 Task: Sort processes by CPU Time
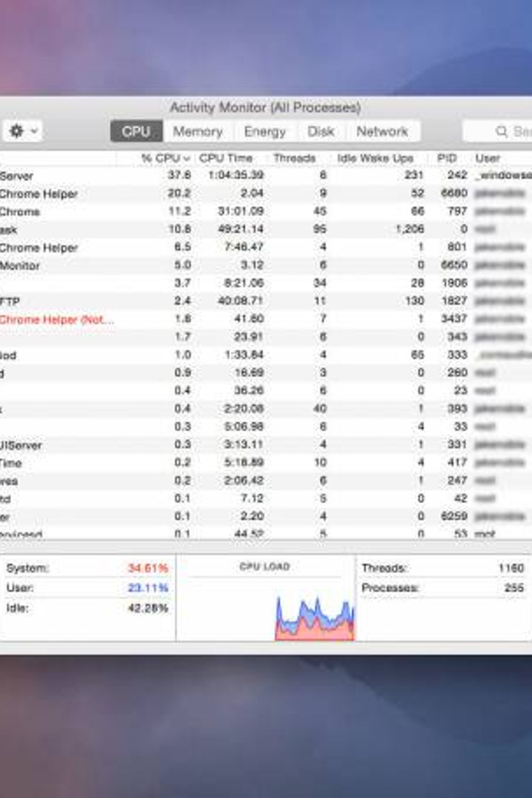tap(226, 157)
